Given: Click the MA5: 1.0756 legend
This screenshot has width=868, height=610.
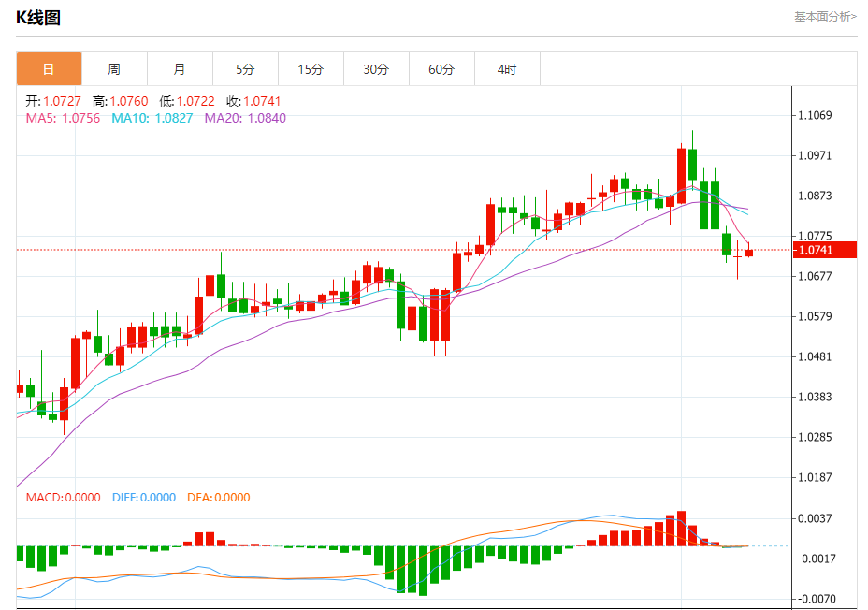Looking at the screenshot, I should click(x=63, y=118).
